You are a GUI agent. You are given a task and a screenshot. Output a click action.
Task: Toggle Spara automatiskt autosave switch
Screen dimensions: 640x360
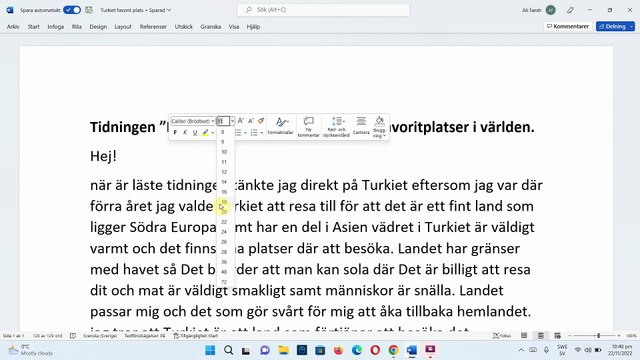point(72,10)
